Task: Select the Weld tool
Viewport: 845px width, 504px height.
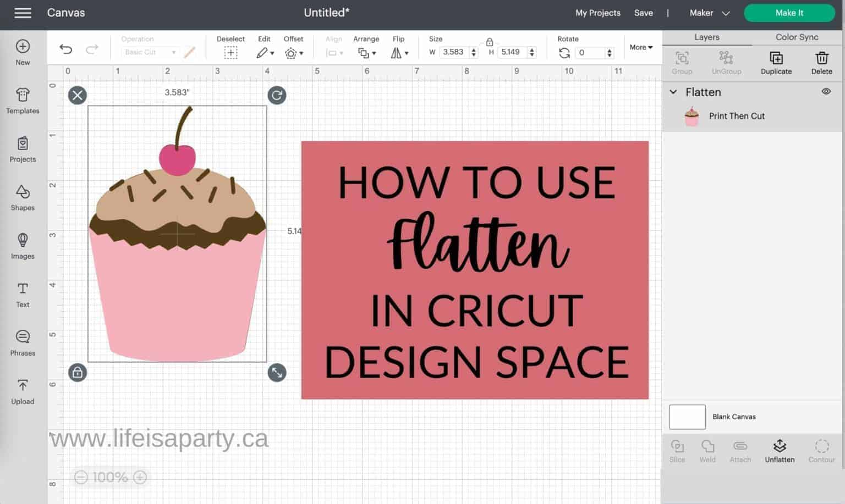Action: (707, 450)
